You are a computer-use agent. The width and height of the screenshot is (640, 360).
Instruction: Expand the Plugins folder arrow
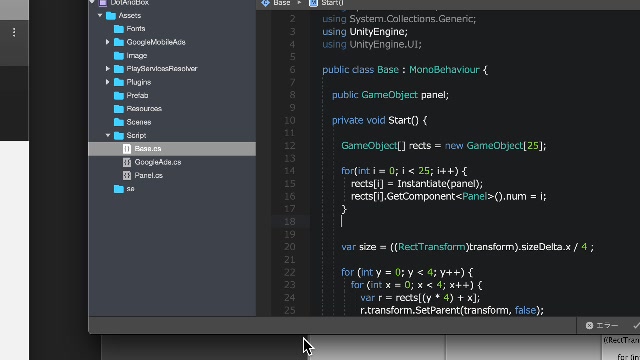[107, 82]
